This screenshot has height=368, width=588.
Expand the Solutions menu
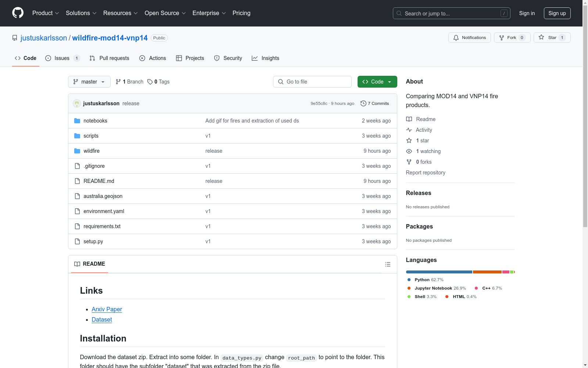click(81, 13)
